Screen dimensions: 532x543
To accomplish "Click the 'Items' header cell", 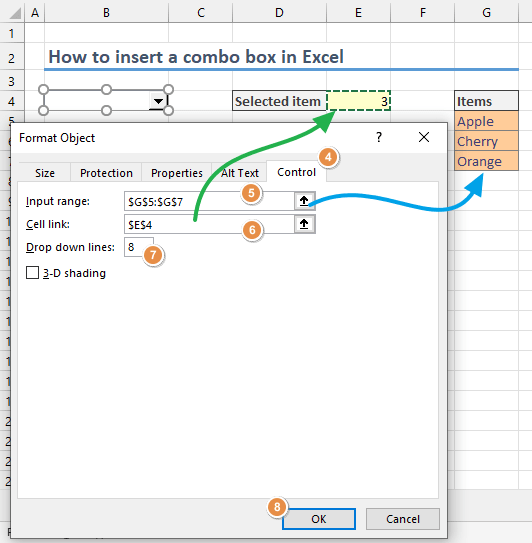I will pos(486,101).
